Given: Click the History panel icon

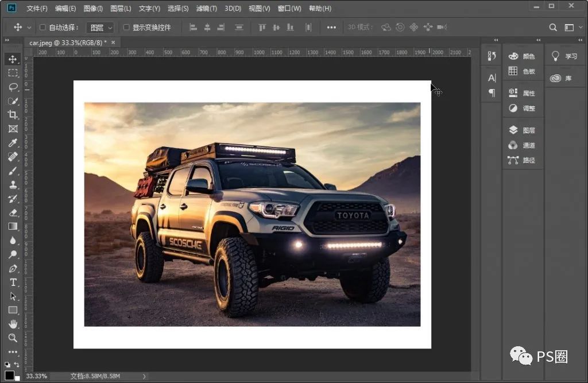Looking at the screenshot, I should [x=492, y=56].
